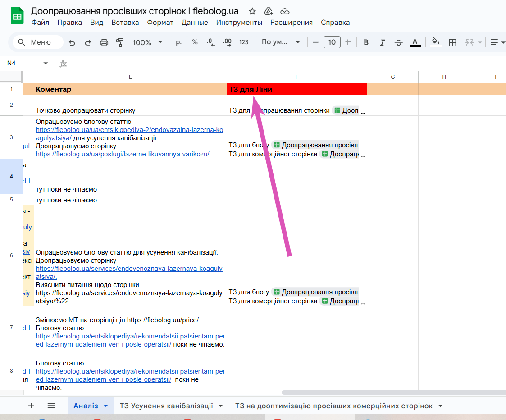Increase font size with plus button

click(348, 42)
